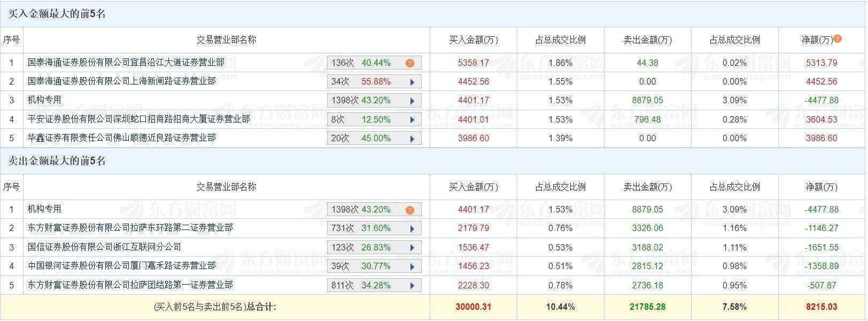Open 东方财富证券拉萨东环路第二证券营业部 link

coord(130,228)
